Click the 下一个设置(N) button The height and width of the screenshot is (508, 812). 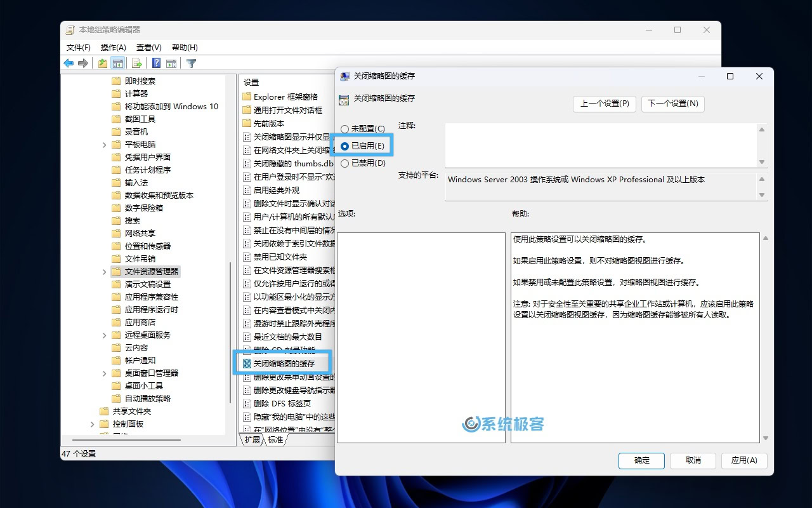point(673,104)
